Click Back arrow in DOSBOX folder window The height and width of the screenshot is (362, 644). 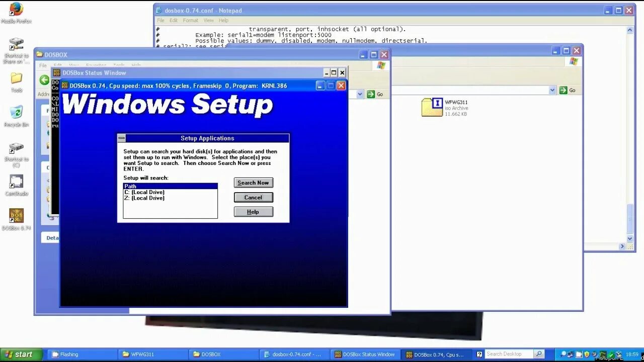44,80
